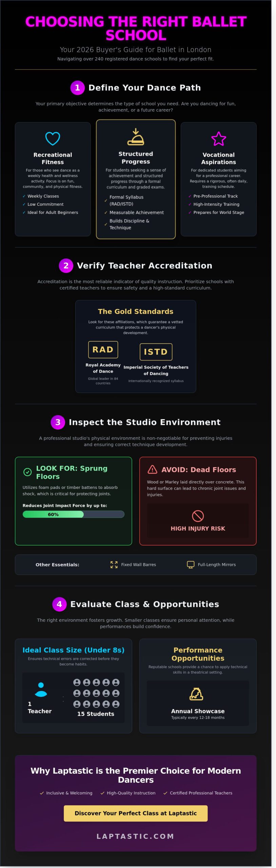Image resolution: width=276 pixels, height=868 pixels.
Task: Click Discover Your Perfect Class at Laptastic
Action: pyautogui.click(x=136, y=813)
